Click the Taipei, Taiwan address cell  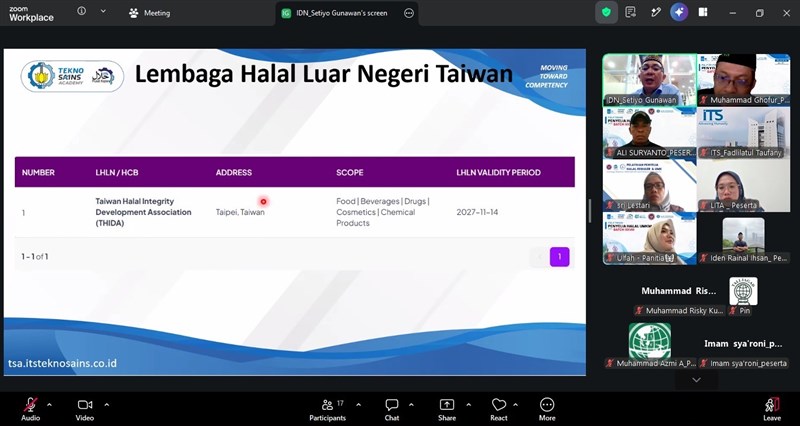[x=240, y=212]
